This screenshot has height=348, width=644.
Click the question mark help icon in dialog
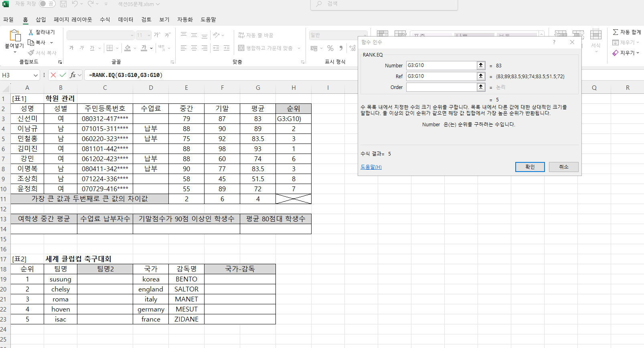pos(554,42)
